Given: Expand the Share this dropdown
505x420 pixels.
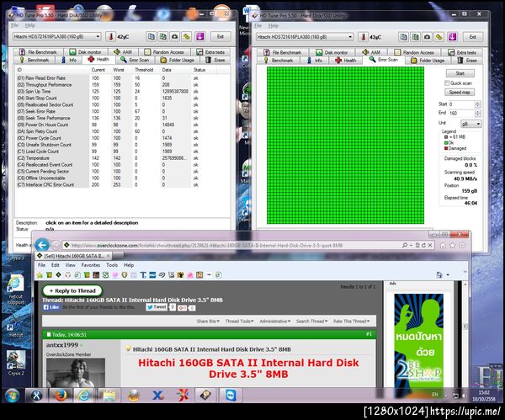Looking at the screenshot, I should (x=208, y=322).
